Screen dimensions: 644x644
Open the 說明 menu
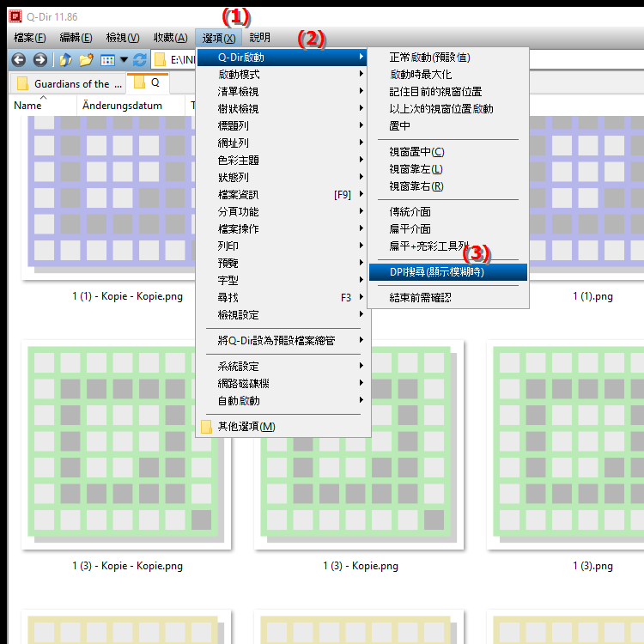[x=260, y=38]
